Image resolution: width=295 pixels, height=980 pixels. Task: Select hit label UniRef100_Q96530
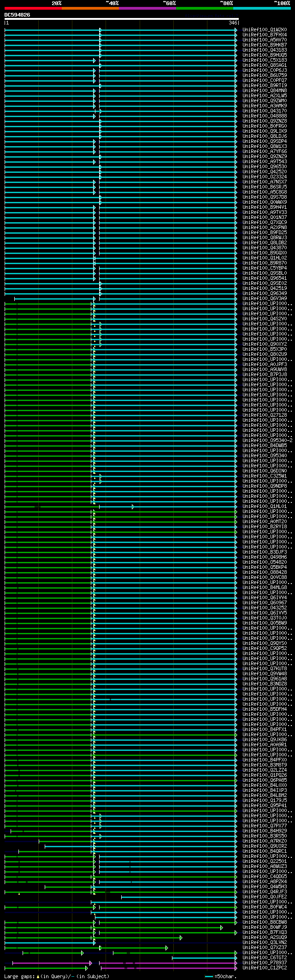(x=265, y=166)
